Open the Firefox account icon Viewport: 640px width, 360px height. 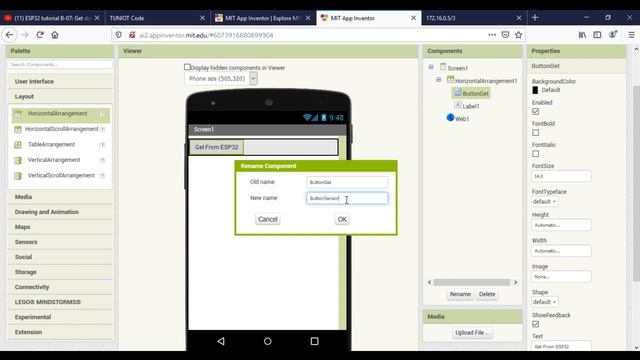613,35
